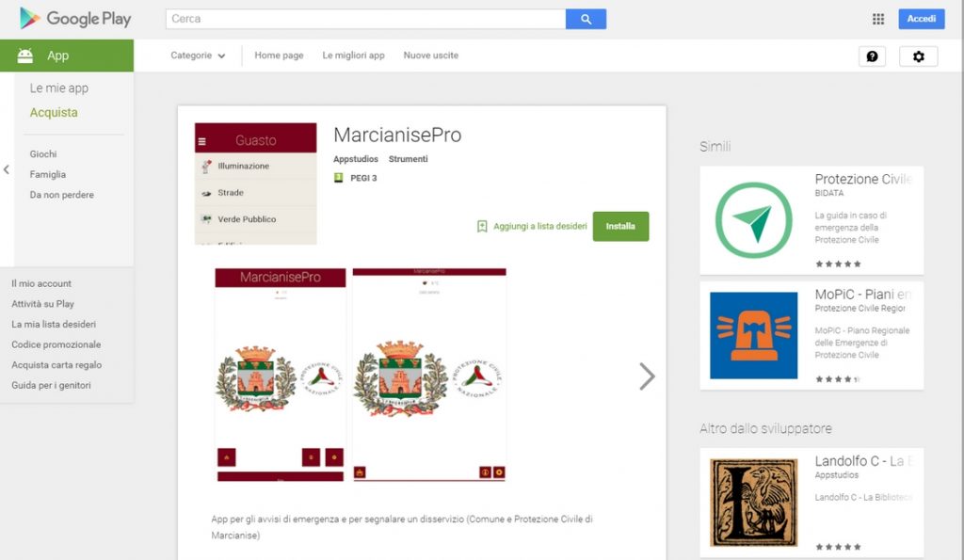This screenshot has height=560, width=964.
Task: Collapse the left sidebar arrow
Action: tap(7, 169)
